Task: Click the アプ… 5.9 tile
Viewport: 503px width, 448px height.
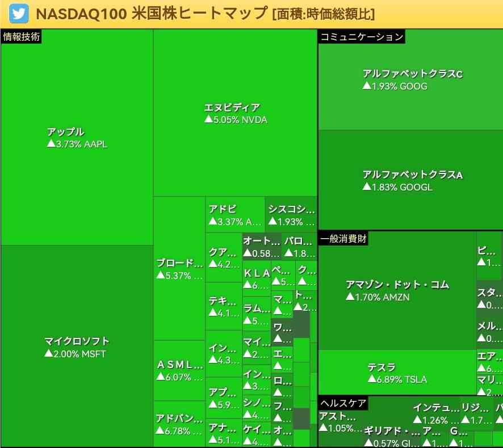Action: click(224, 398)
